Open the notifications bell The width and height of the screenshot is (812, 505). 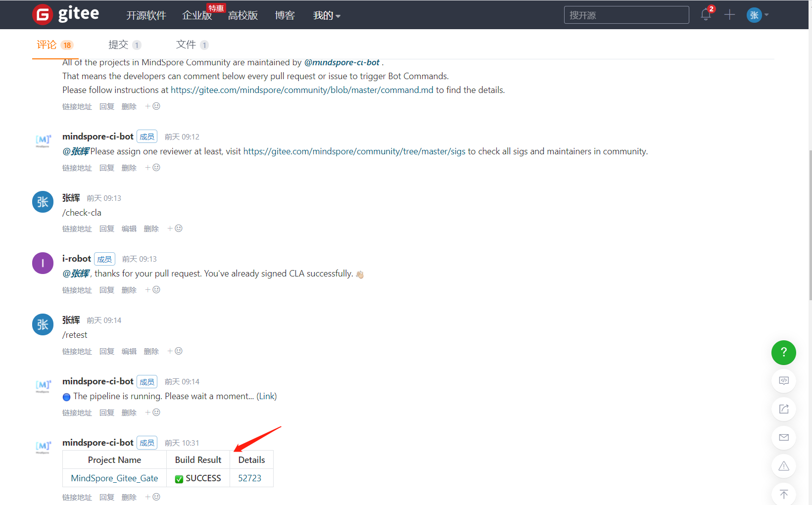coord(706,14)
